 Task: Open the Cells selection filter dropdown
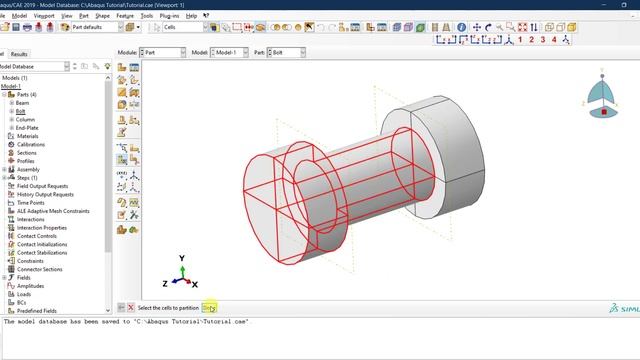coord(186,27)
